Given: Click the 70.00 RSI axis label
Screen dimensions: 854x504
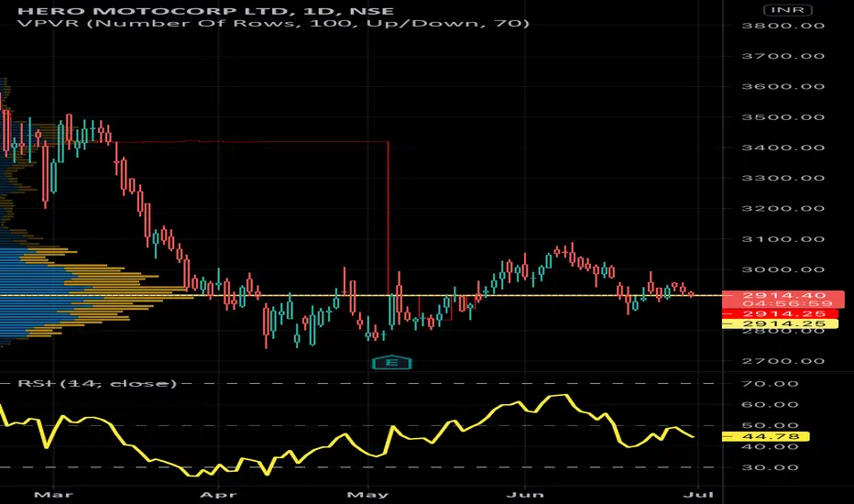Looking at the screenshot, I should [770, 384].
